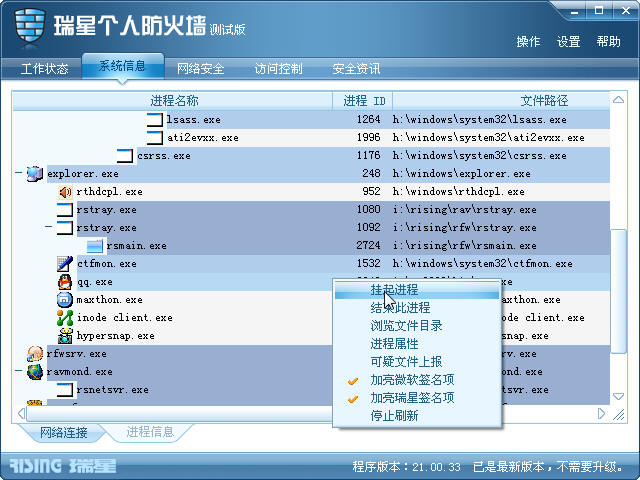Click the icon of rstray.exe PID 1092
This screenshot has width=640, height=480.
[65, 227]
